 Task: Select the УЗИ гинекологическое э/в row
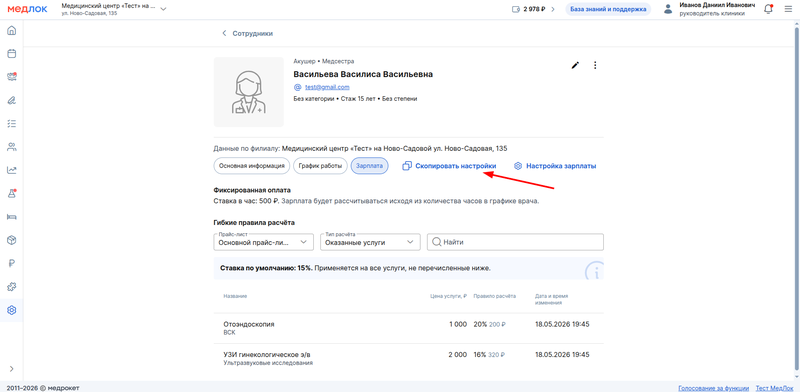408,358
